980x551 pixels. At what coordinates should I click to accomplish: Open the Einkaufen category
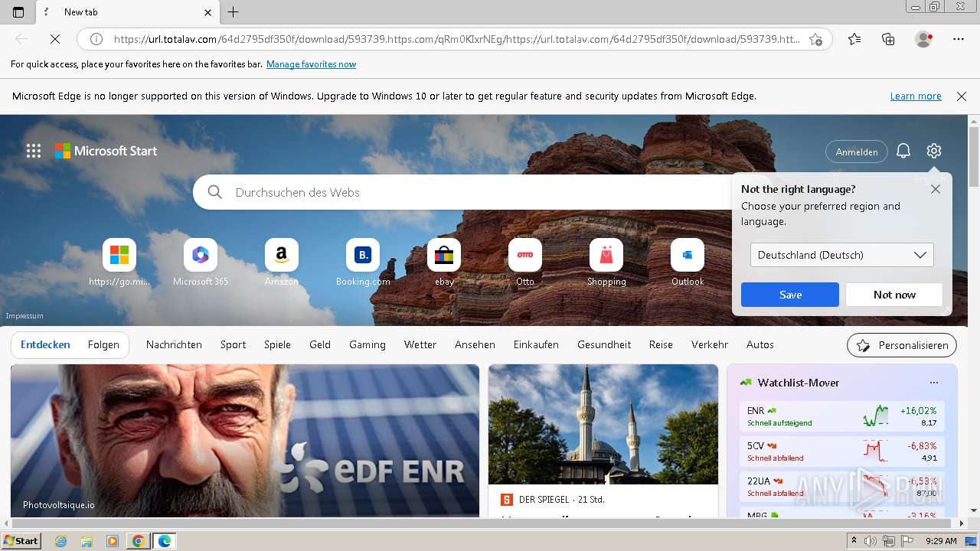click(x=536, y=345)
